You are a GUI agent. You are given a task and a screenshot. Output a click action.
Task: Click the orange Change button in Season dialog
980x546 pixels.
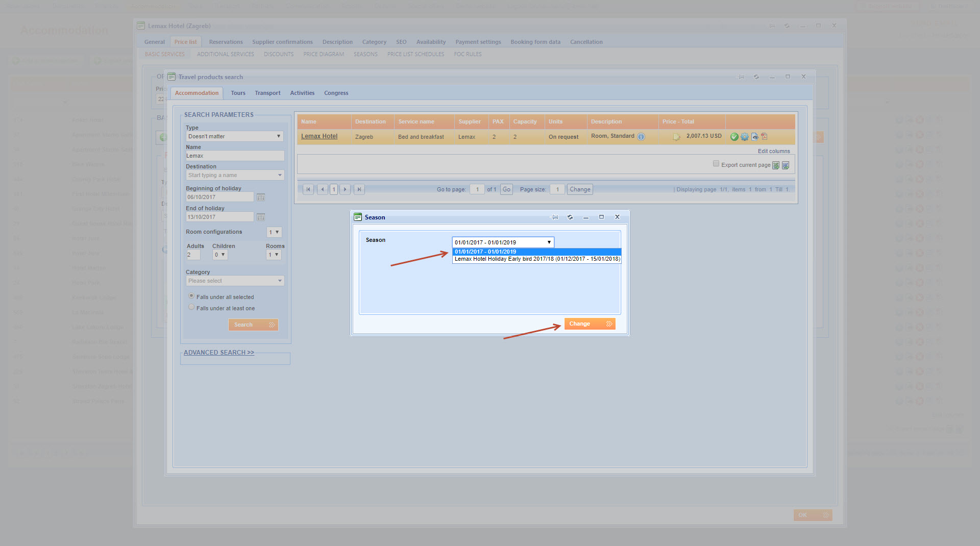point(590,324)
